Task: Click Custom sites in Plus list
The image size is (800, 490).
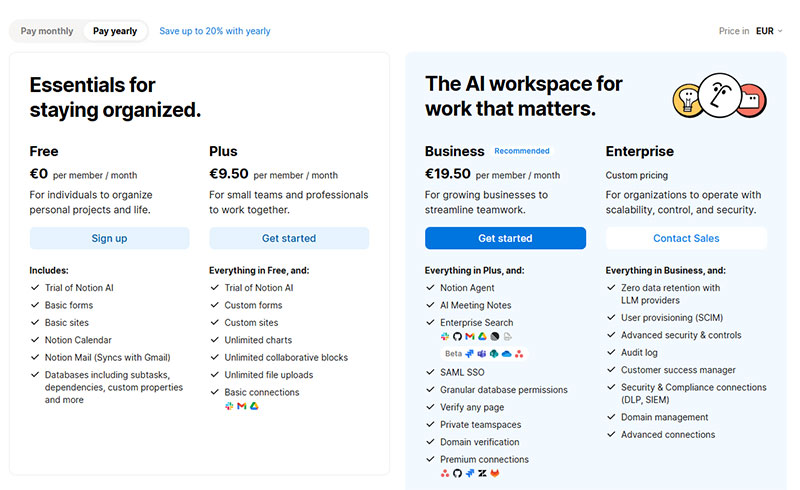Action: (x=251, y=323)
